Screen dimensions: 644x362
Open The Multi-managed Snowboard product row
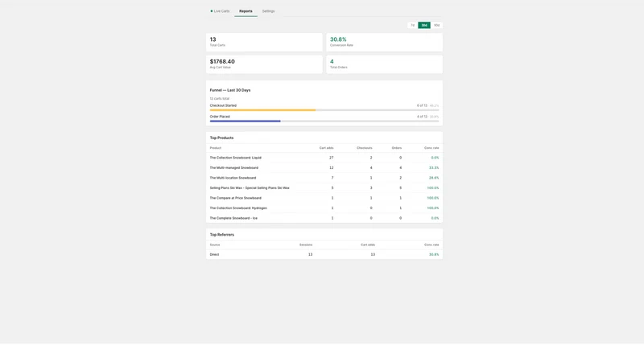[x=324, y=168]
